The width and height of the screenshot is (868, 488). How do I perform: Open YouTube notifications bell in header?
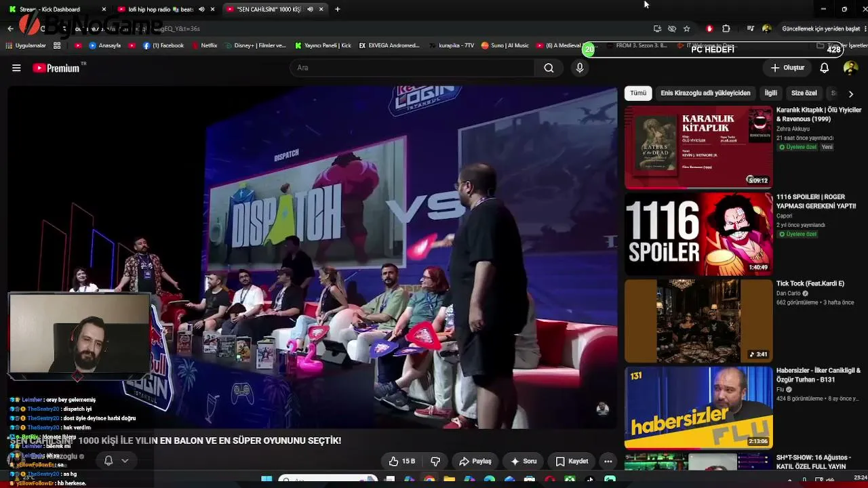824,68
